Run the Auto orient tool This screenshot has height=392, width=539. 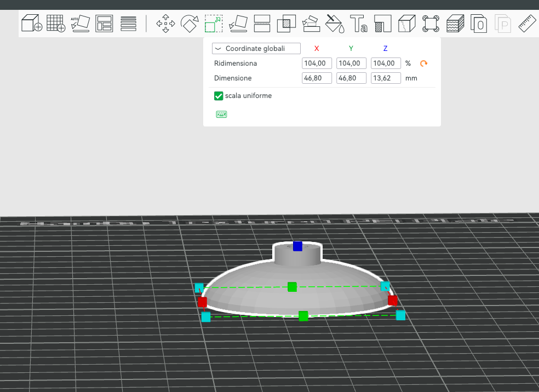coord(80,24)
